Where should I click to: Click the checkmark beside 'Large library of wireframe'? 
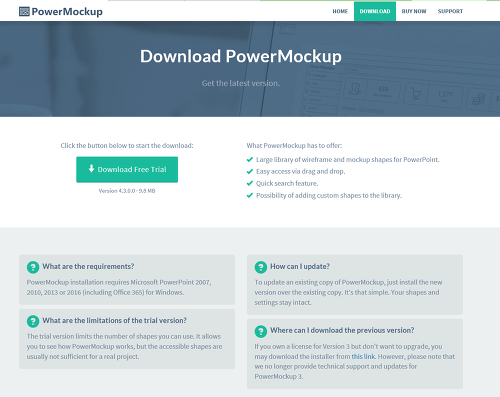point(250,160)
